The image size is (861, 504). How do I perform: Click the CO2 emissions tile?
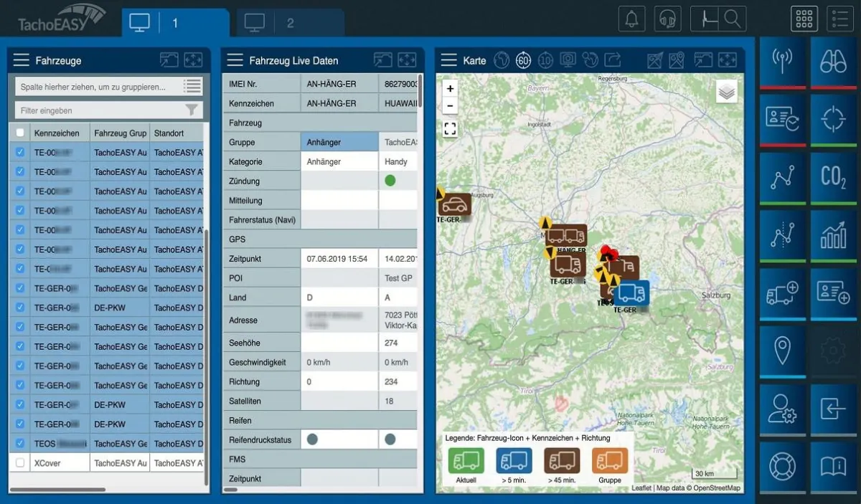point(833,177)
